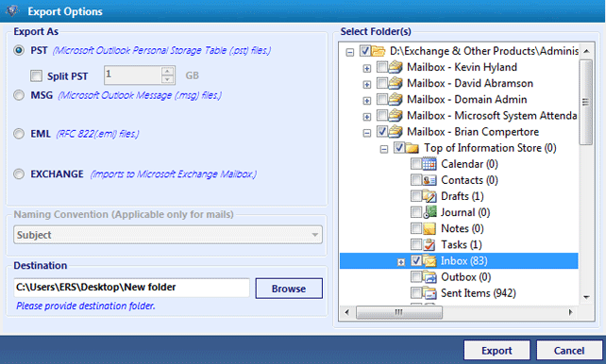
Task: Check the Drafts (1) folder checkbox
Action: (416, 196)
